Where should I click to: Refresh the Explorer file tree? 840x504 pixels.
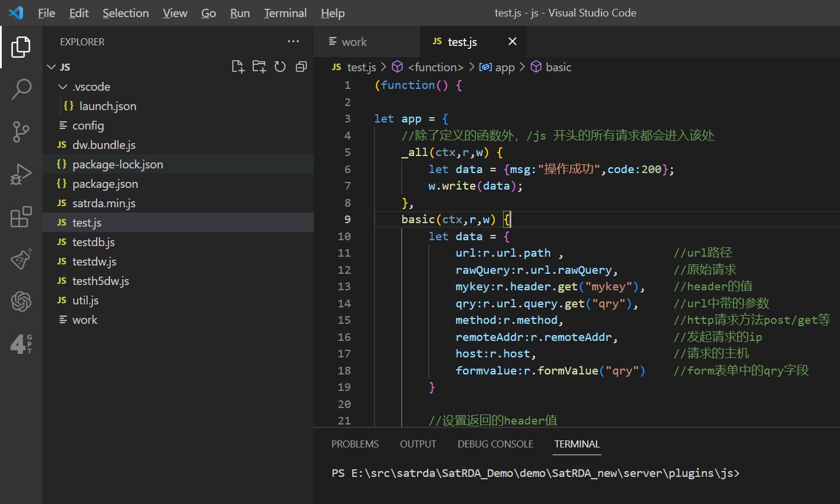point(280,67)
